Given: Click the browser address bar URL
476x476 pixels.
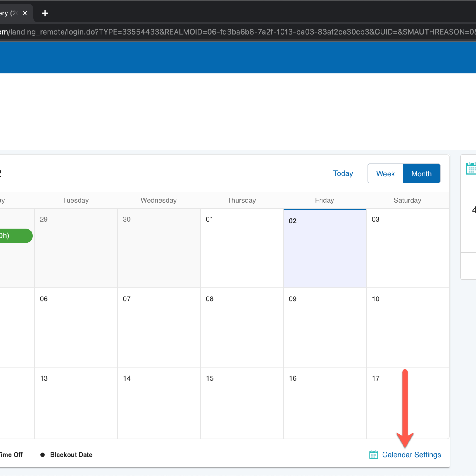Looking at the screenshot, I should point(238,32).
